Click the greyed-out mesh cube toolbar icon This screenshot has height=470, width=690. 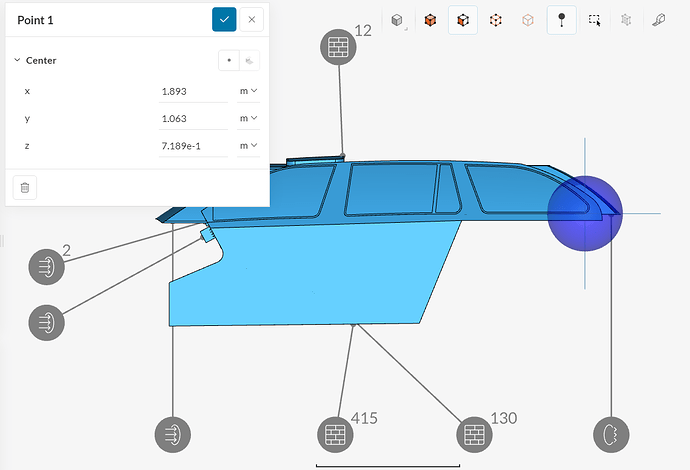[626, 20]
